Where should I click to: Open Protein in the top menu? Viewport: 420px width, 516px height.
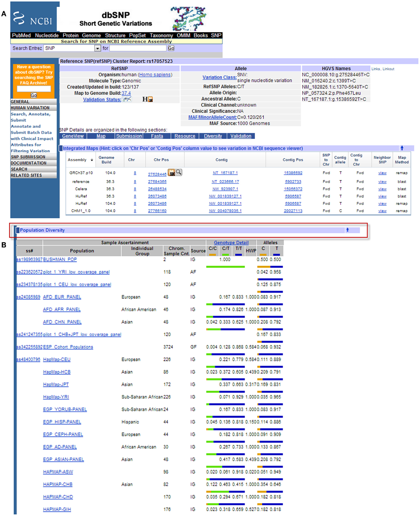coord(70,35)
